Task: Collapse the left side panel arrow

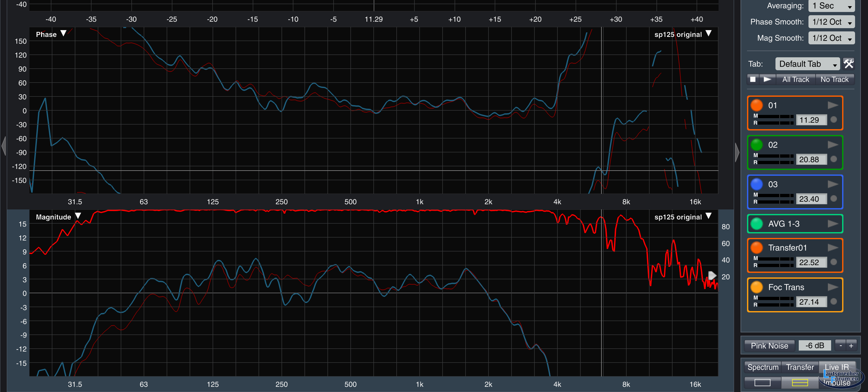Action: [x=4, y=146]
